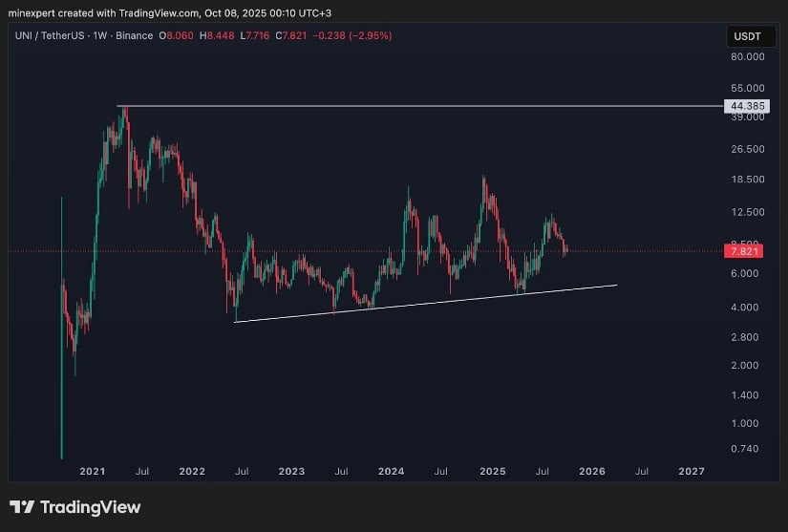This screenshot has height=532, width=788.
Task: Click the 1.400 price axis label
Action: (x=744, y=394)
